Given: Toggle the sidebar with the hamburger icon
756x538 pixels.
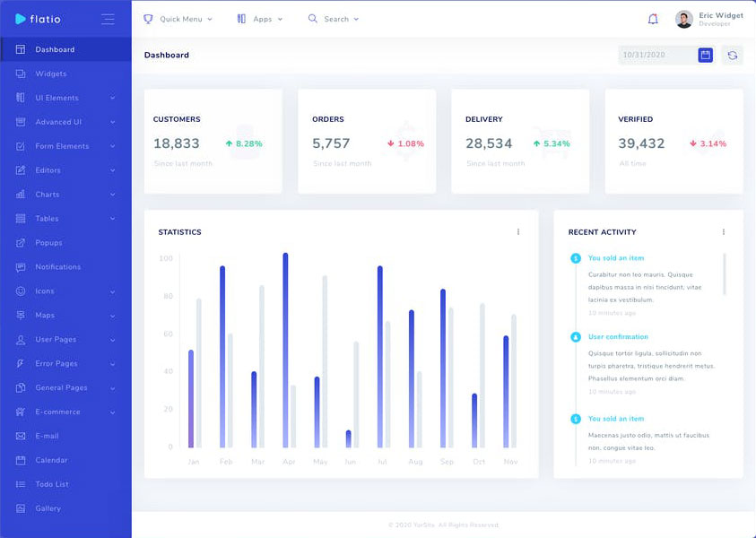Looking at the screenshot, I should click(108, 19).
